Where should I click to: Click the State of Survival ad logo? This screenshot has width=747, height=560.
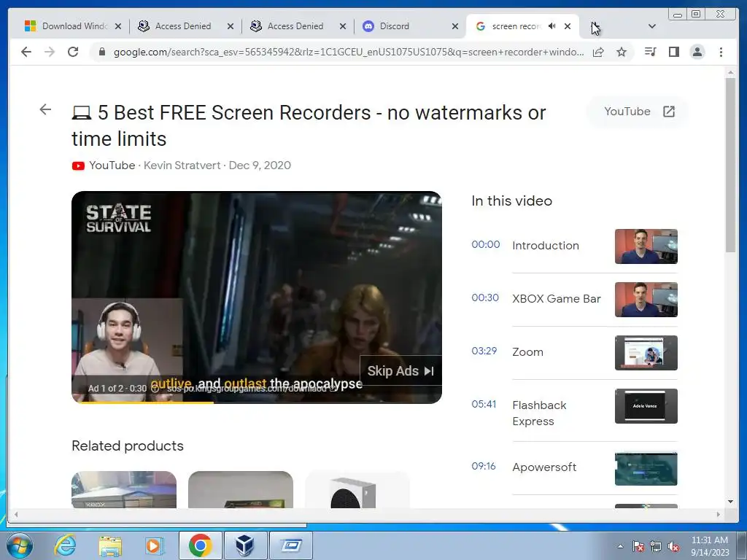point(119,218)
